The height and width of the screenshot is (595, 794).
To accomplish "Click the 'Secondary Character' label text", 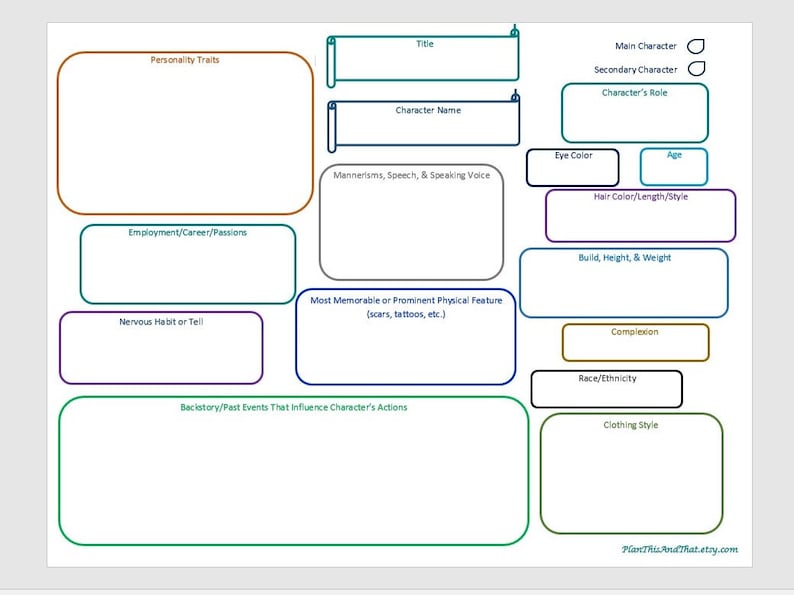I will click(636, 69).
